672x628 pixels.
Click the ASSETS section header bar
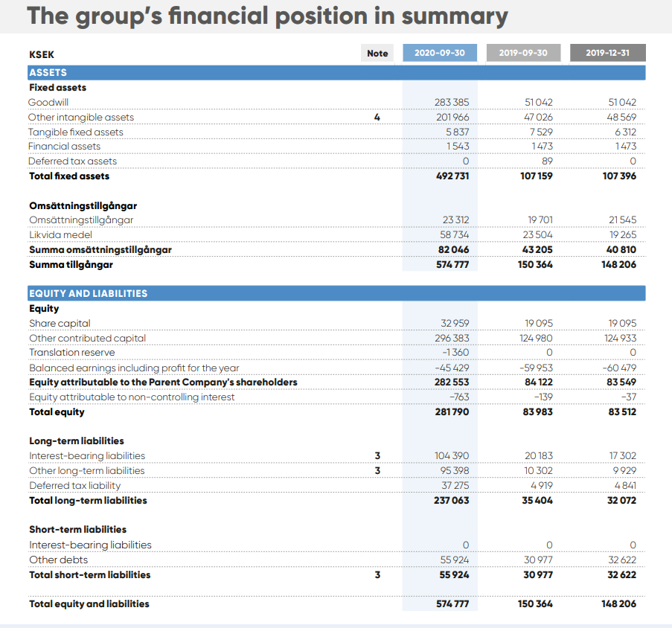336,72
